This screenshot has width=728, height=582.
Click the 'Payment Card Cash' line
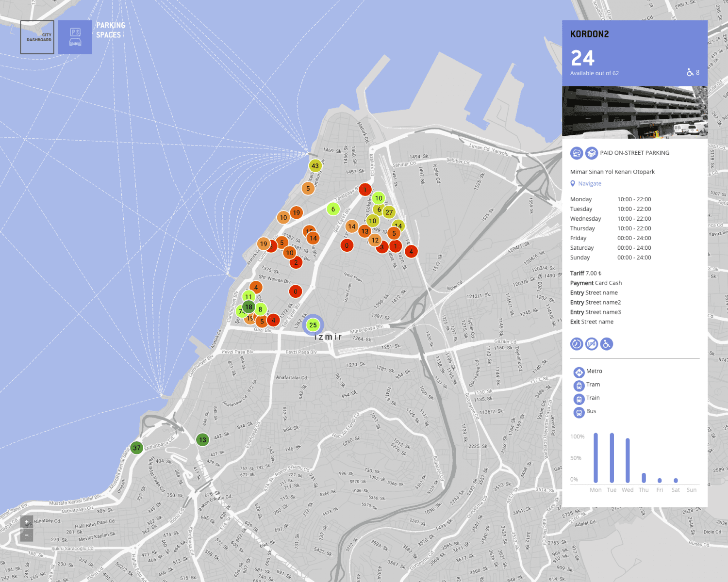[596, 283]
